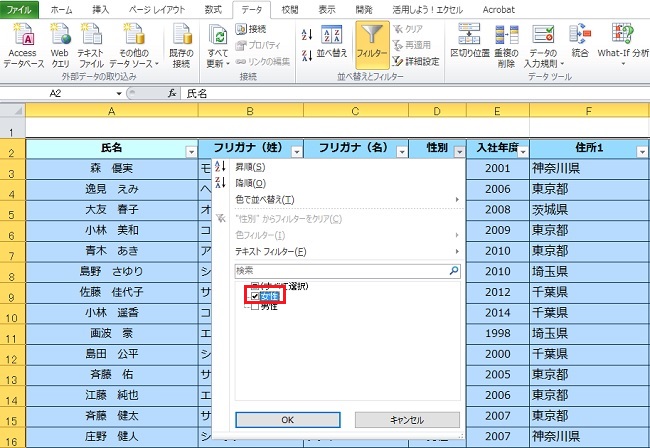
Task: Open the Acrobat tab
Action: (x=498, y=10)
